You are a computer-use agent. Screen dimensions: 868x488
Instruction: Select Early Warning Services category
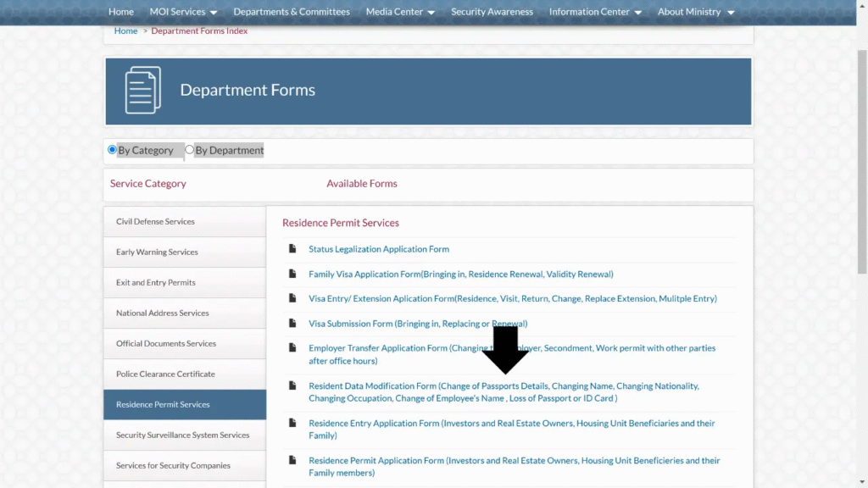click(184, 252)
